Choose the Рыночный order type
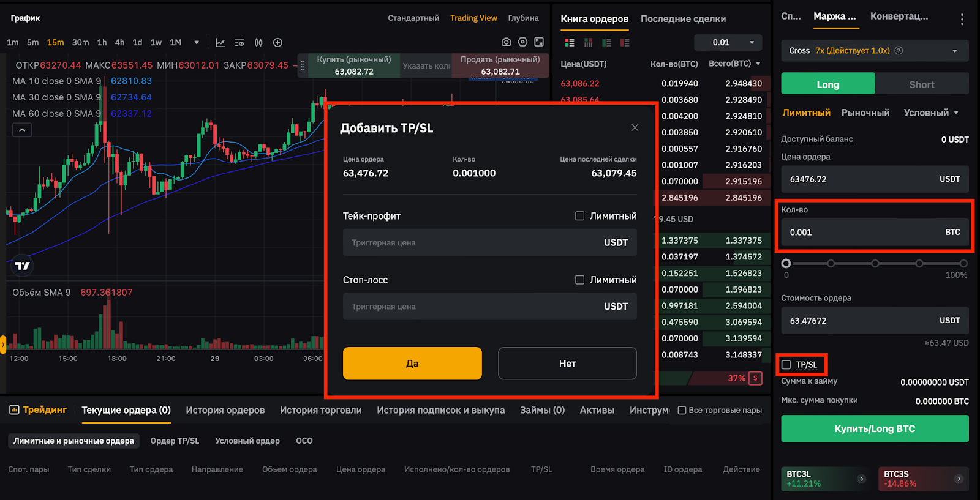Screen dimensions: 980x500 pyautogui.click(x=865, y=113)
